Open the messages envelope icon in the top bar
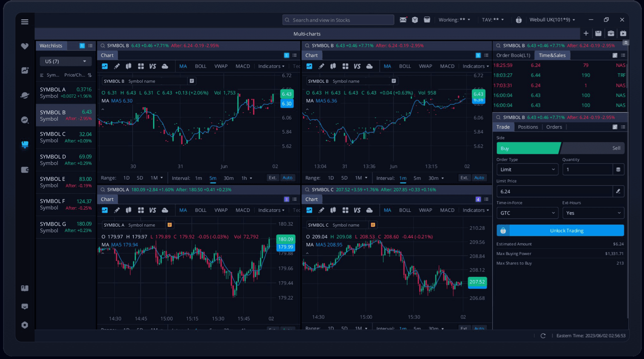 (x=402, y=20)
